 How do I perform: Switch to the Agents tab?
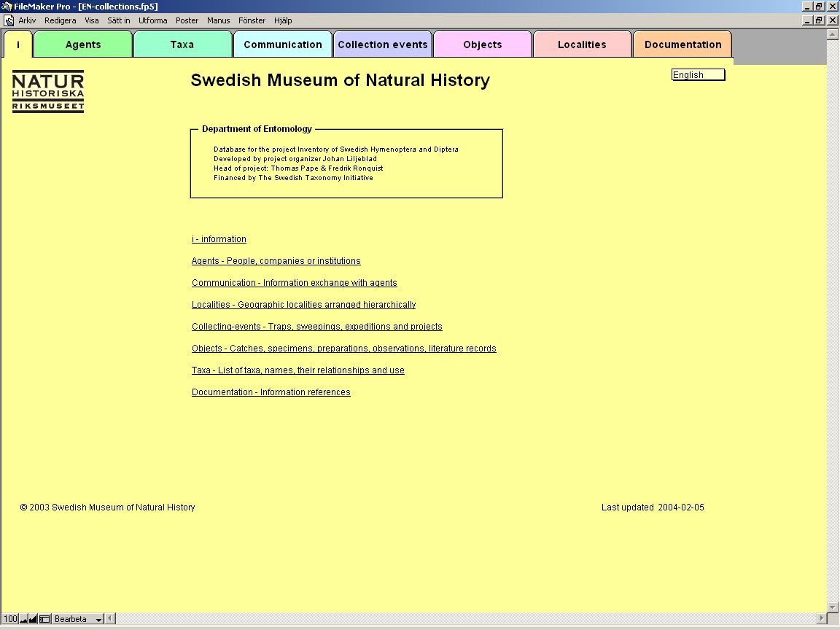coord(83,44)
